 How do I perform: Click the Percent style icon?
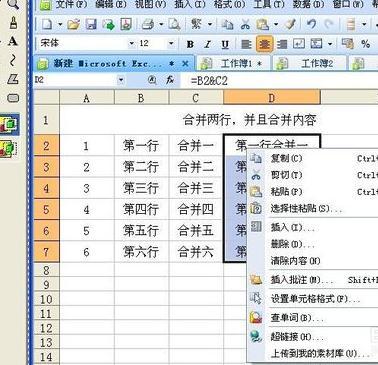(366, 44)
